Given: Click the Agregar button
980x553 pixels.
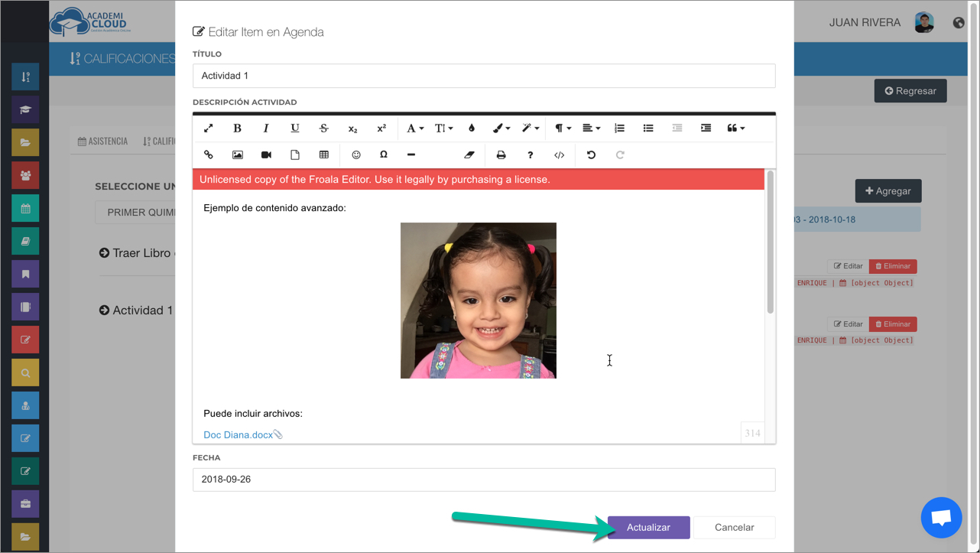Looking at the screenshot, I should [x=888, y=191].
